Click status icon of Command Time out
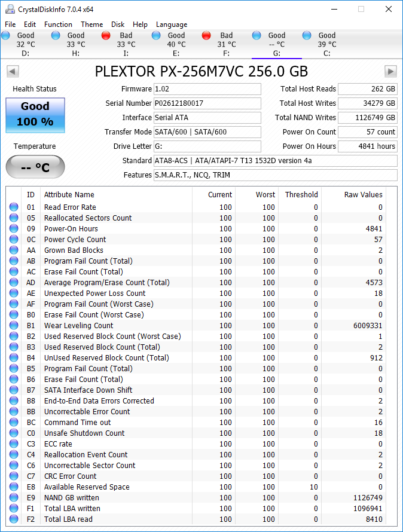The image size is (403, 532). point(14,423)
